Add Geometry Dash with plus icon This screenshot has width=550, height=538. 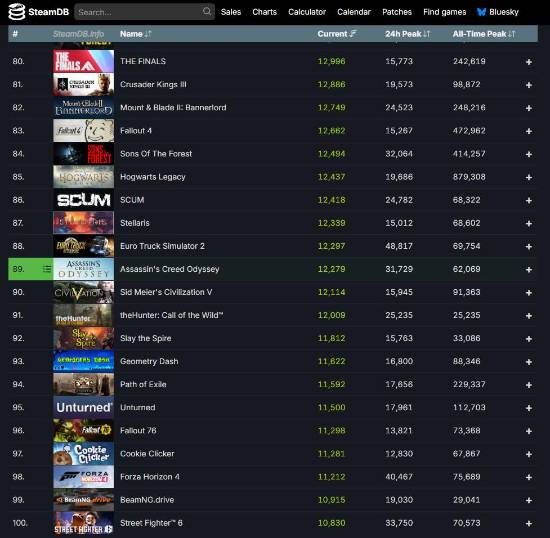point(529,362)
